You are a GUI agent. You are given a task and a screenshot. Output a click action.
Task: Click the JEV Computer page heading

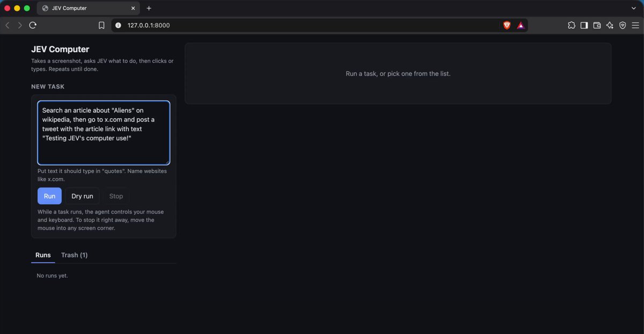(60, 49)
